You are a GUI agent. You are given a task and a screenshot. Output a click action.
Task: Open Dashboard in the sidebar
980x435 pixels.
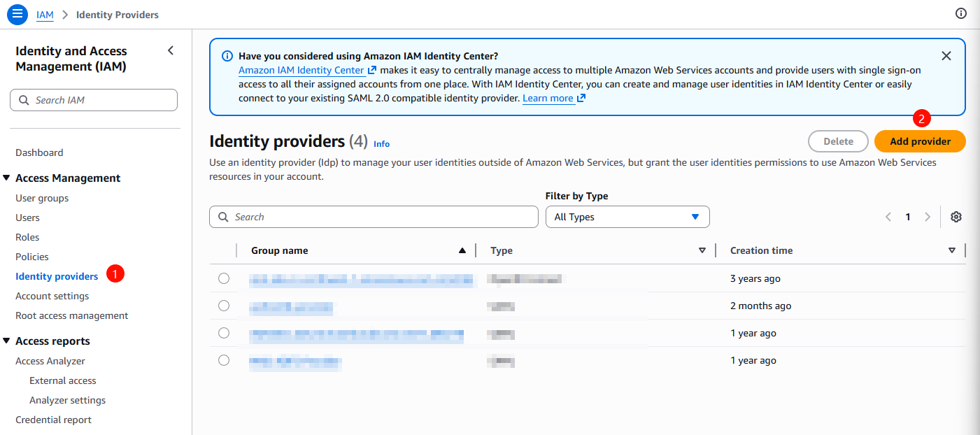pyautogui.click(x=39, y=152)
